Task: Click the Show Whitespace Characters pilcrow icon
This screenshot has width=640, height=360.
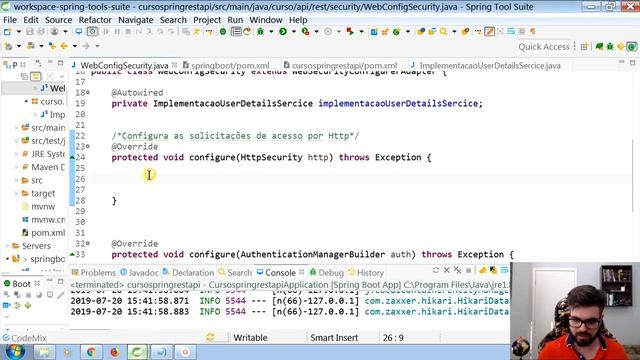Action: point(533,31)
